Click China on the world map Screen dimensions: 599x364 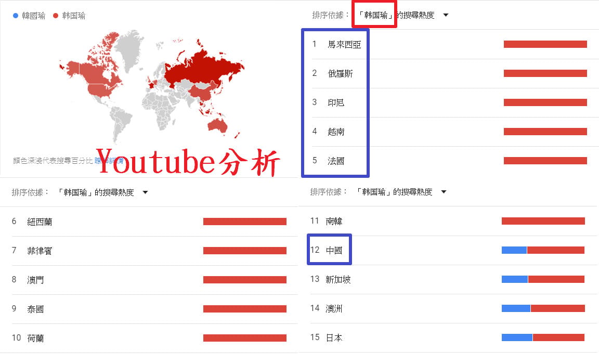point(202,93)
